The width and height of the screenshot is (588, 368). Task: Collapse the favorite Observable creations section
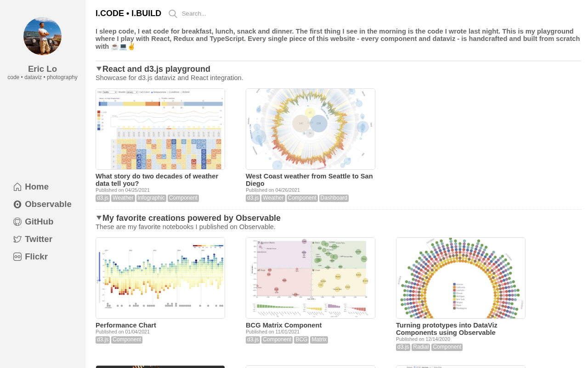[99, 218]
